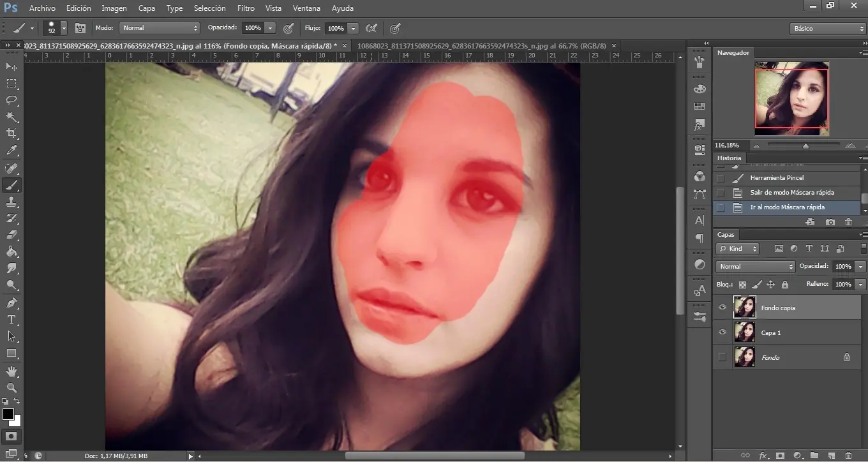Open the brush panel toggle in options bar

[80, 28]
